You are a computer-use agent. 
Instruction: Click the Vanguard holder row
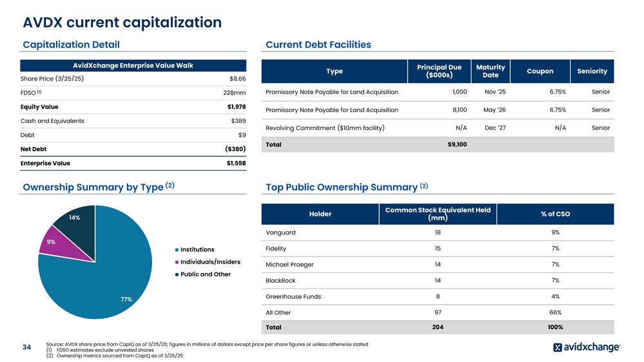(x=438, y=233)
